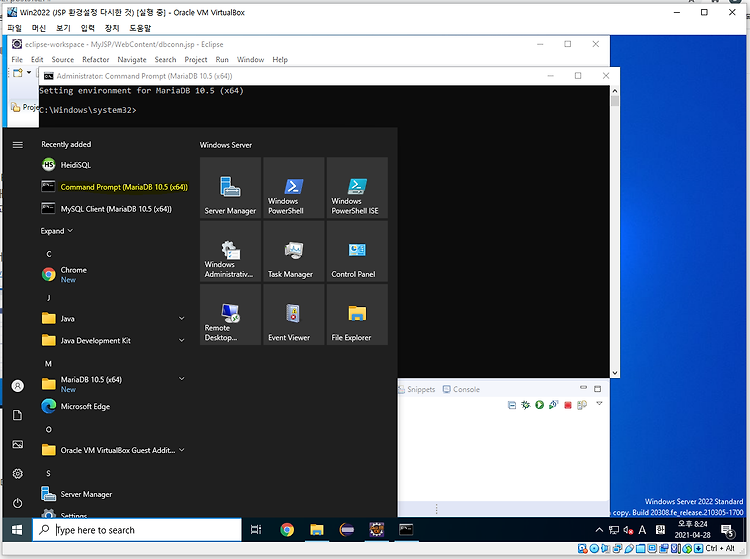Click the Windows Start button on taskbar
750x559 pixels.
[x=17, y=530]
